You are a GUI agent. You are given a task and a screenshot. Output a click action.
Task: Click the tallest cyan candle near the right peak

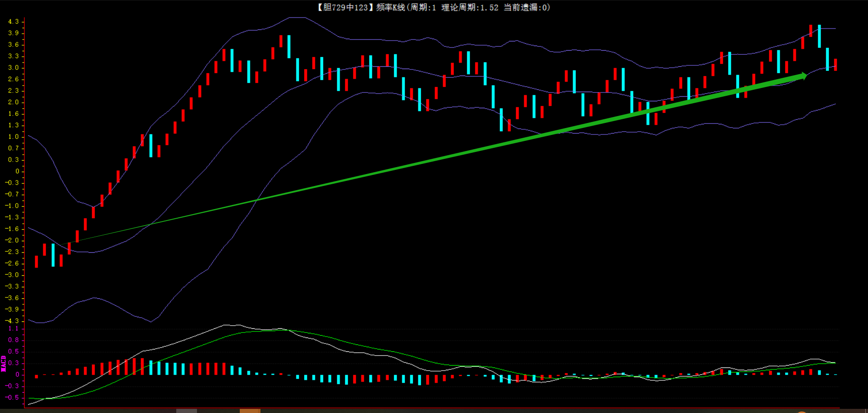click(x=819, y=36)
